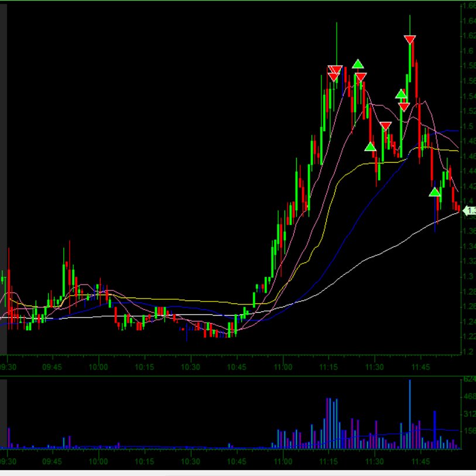
Task: Click the 10:15 label on the price chart time axis
Action: pos(144,367)
